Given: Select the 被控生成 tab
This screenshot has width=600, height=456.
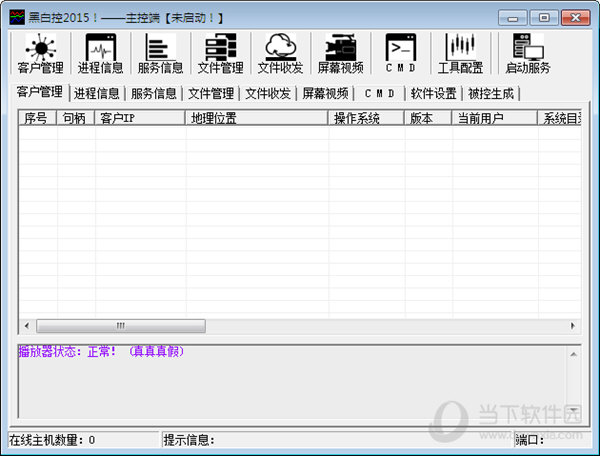Looking at the screenshot, I should pos(490,94).
